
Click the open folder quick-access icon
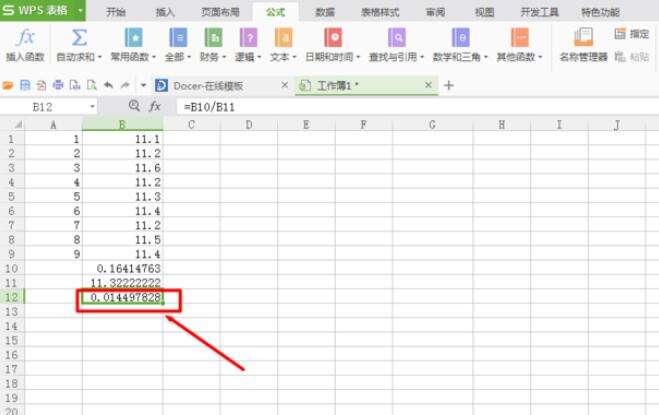point(8,85)
